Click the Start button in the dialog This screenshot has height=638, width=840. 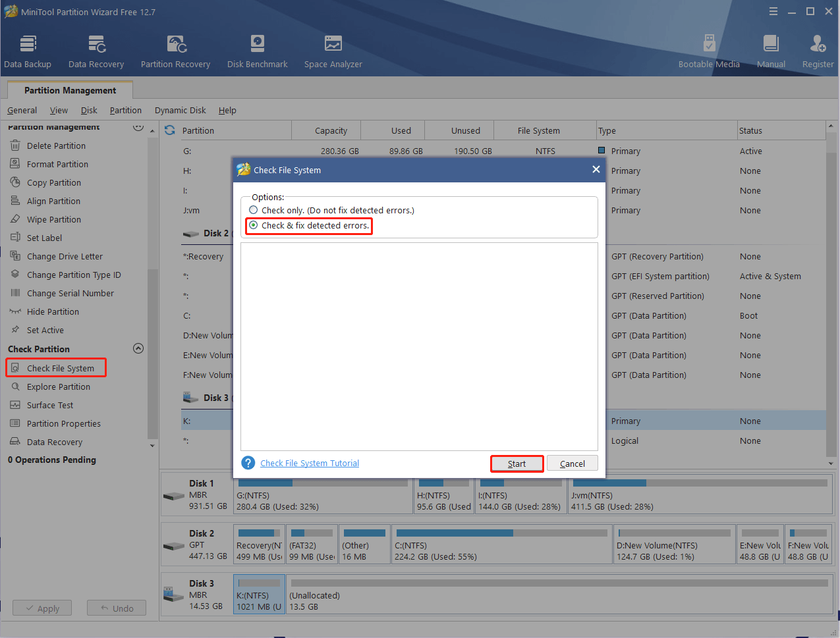point(517,464)
